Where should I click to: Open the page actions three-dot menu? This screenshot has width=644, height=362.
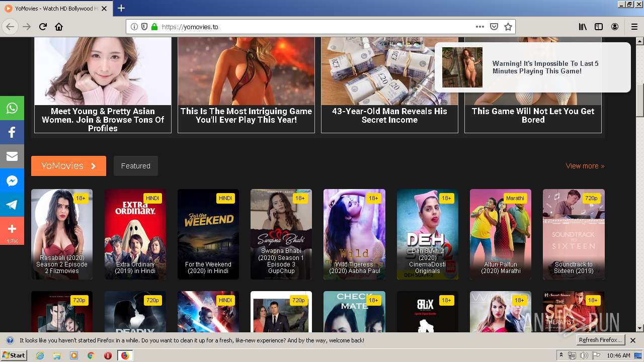tap(480, 27)
